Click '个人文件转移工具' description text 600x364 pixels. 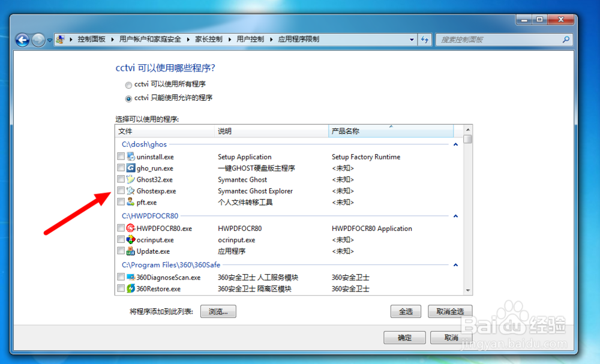coord(245,202)
